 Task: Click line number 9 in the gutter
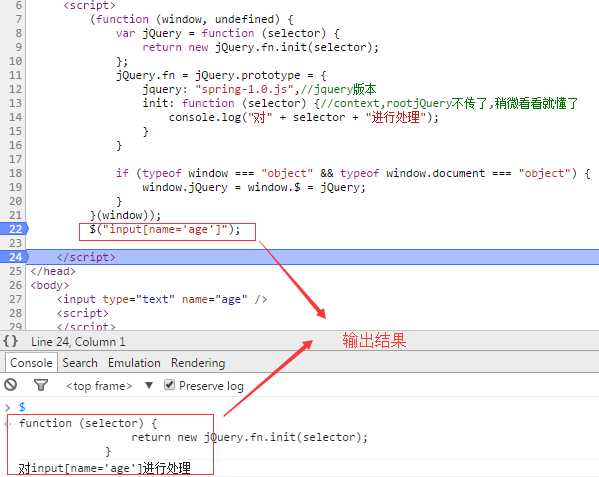pos(18,47)
